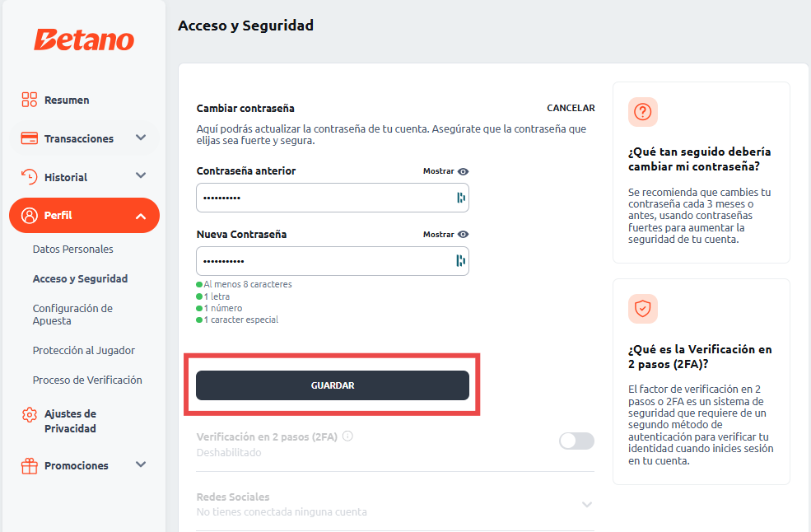Viewport: 811px width, 532px height.
Task: Click the Betano logo
Action: [83, 40]
